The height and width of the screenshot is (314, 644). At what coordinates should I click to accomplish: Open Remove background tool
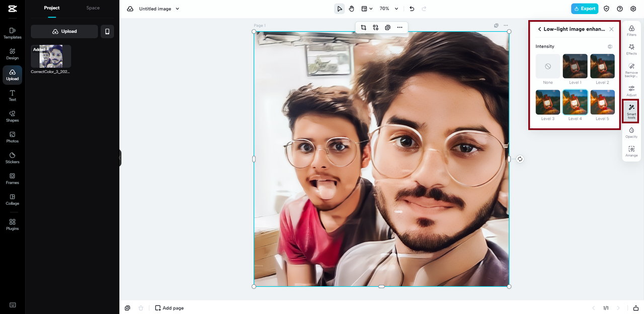(631, 70)
